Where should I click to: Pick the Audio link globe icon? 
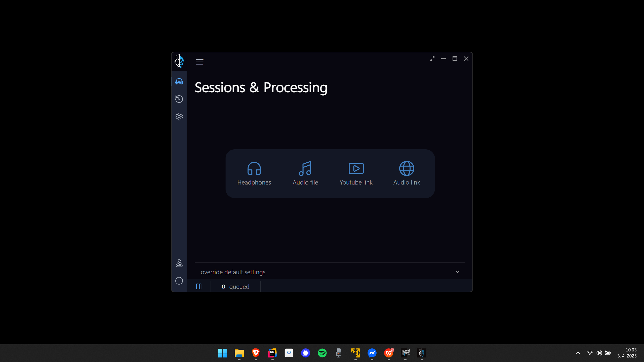tap(407, 168)
